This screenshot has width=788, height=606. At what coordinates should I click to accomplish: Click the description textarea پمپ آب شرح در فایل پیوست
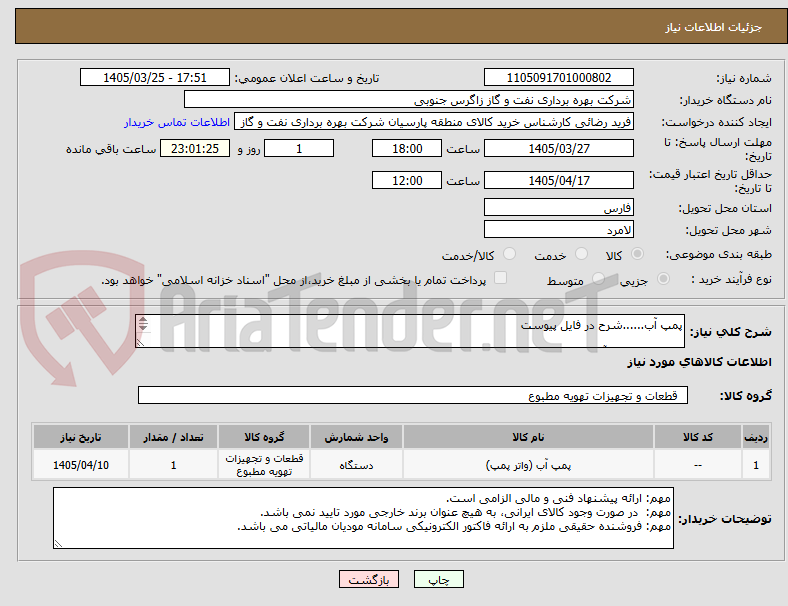(410, 331)
